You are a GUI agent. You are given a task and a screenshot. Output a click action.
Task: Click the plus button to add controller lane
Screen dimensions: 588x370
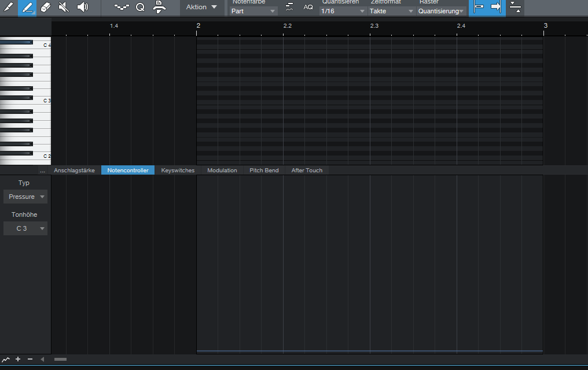point(18,360)
